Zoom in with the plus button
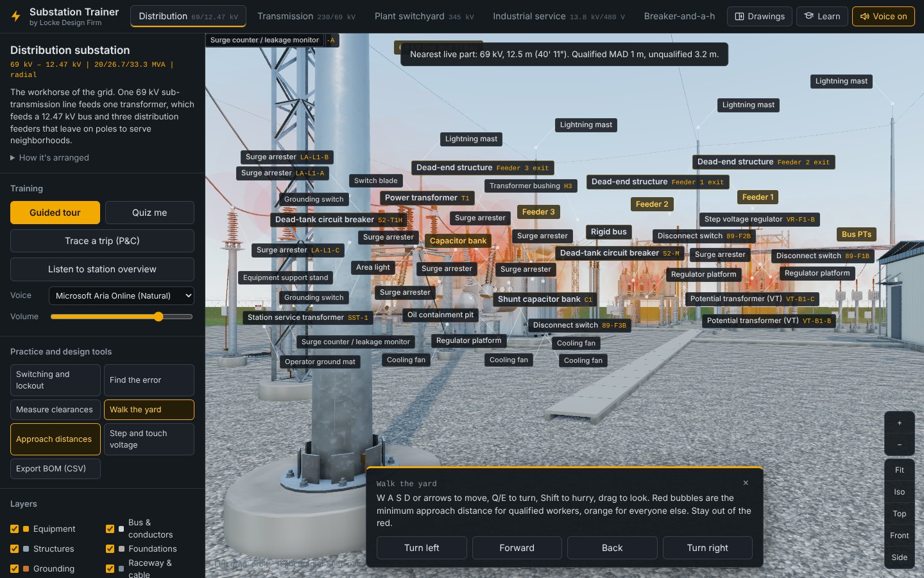The width and height of the screenshot is (924, 578). click(899, 423)
